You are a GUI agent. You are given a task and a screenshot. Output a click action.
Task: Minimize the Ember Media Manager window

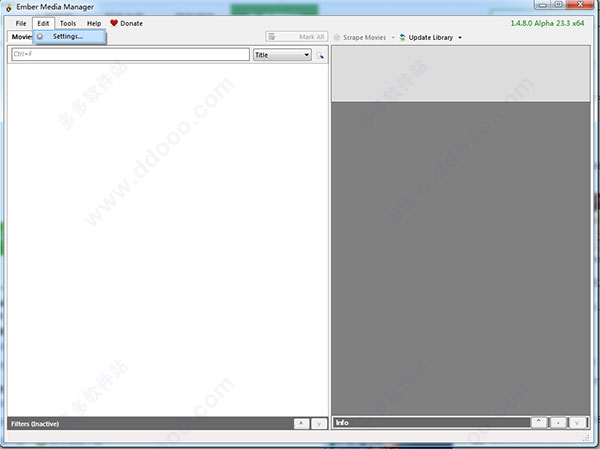tap(543, 5)
